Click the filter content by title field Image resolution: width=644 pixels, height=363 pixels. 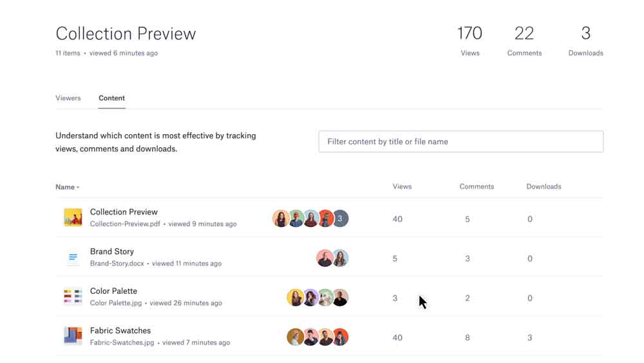460,142
